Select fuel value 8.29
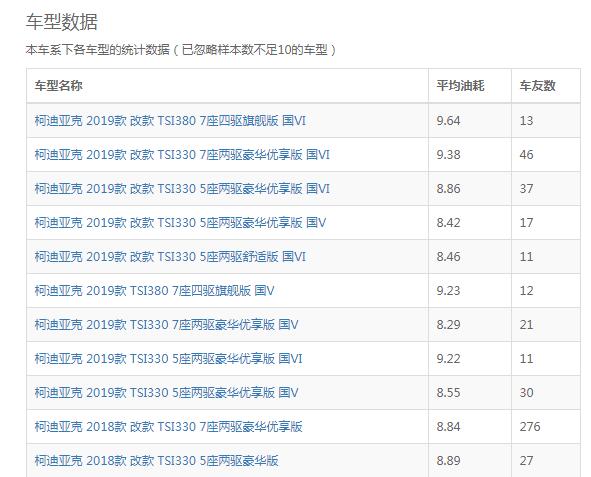This screenshot has width=591, height=477. pos(448,324)
